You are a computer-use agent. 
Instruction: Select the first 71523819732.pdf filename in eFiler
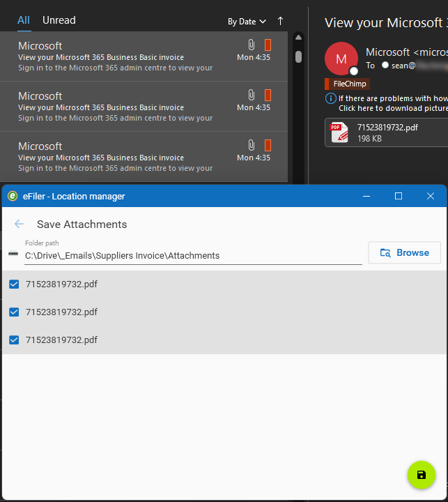(x=61, y=284)
